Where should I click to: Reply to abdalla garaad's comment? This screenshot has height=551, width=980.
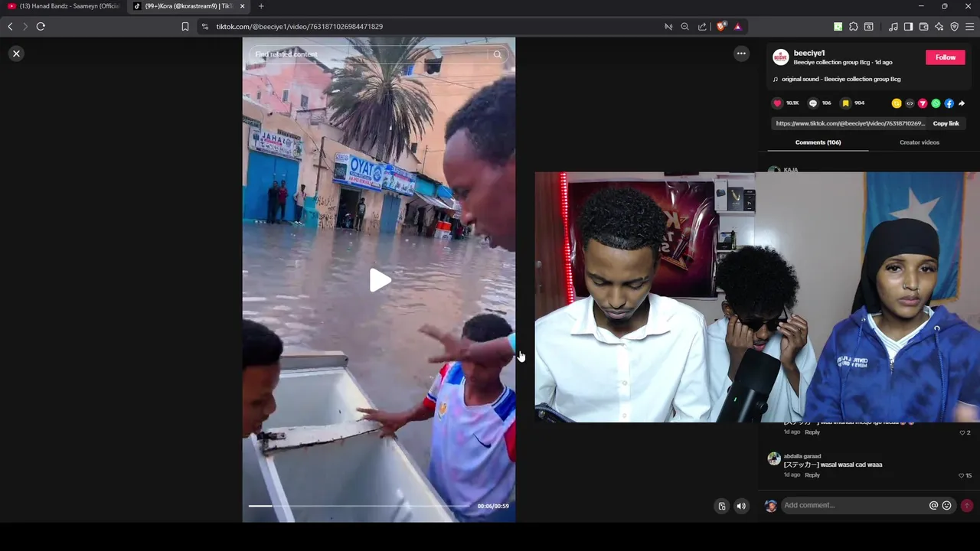(812, 475)
